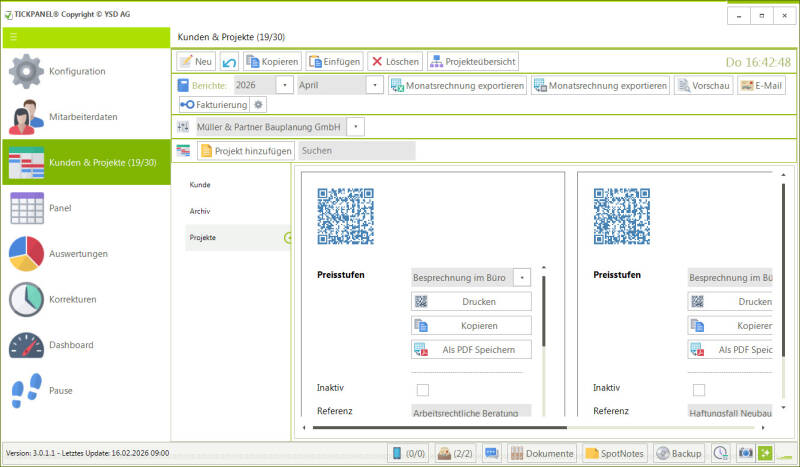Open the Auswertungen pie chart
This screenshot has height=467, width=800.
coord(26,254)
